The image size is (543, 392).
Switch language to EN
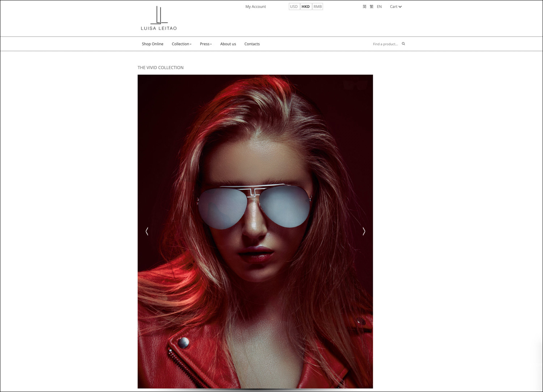[x=379, y=7]
